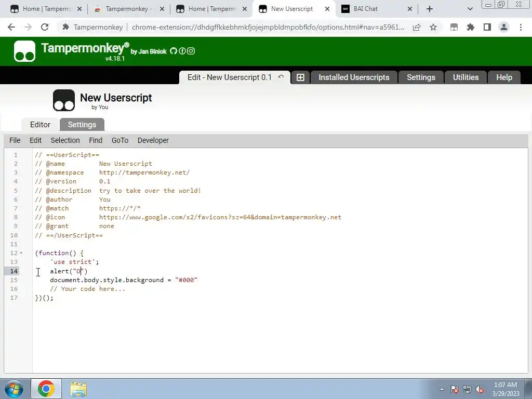Open the GoTo menu
Viewport: 532px width, 399px height.
click(120, 140)
